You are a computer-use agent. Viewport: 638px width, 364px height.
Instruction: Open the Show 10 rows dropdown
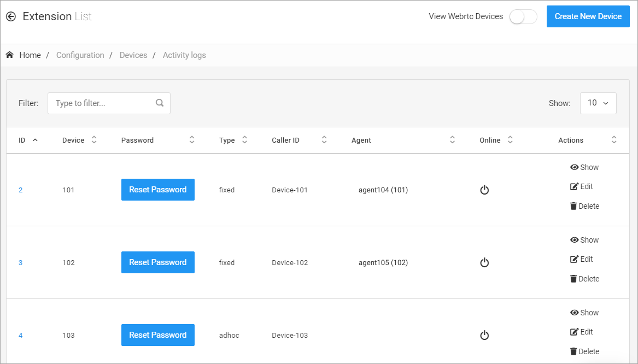[x=598, y=103]
